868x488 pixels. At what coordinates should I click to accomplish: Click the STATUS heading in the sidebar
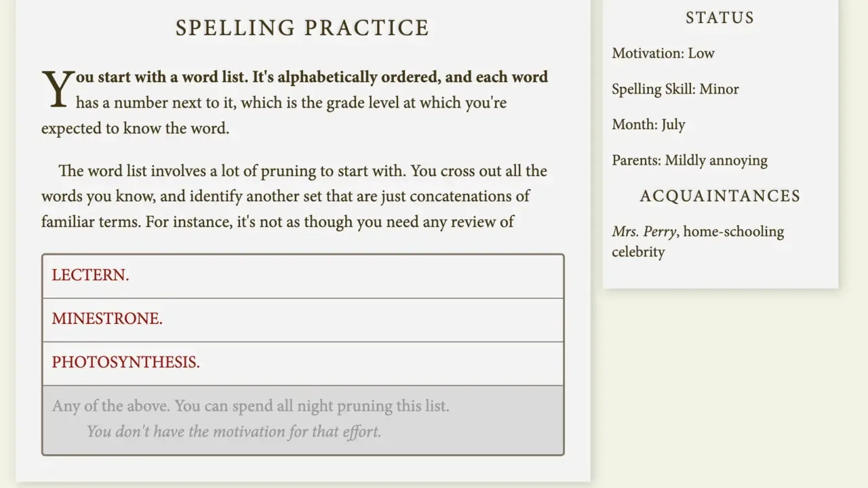720,18
